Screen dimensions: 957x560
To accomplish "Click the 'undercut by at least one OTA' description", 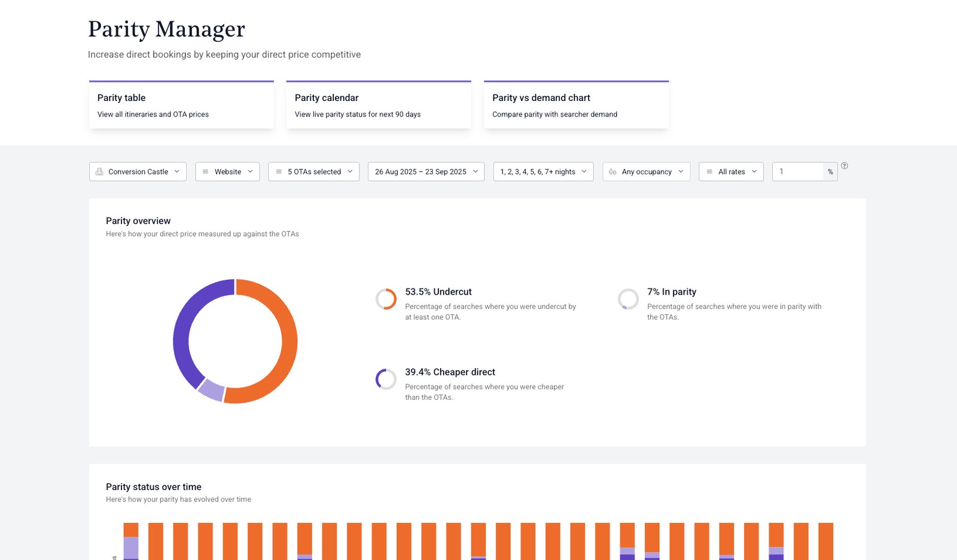I will (490, 311).
